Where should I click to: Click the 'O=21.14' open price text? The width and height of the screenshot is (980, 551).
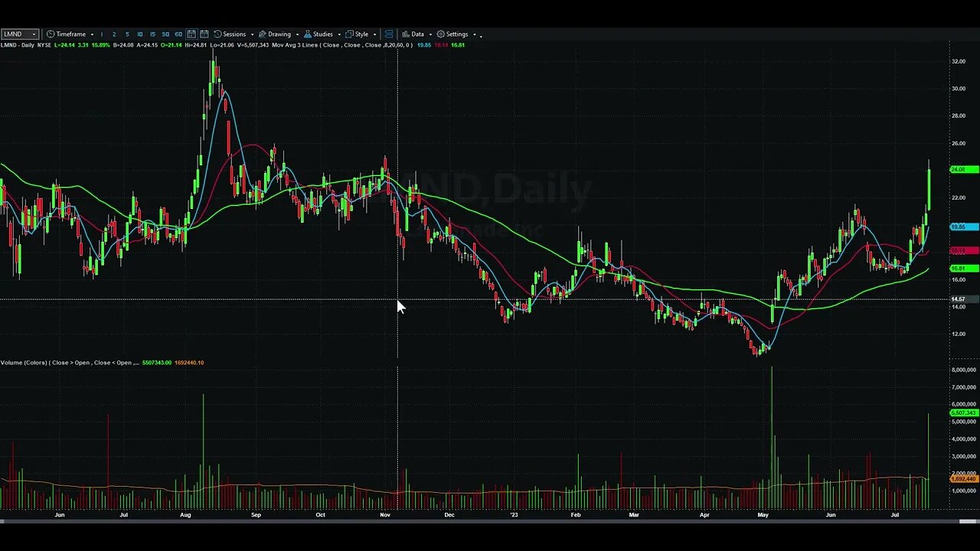coord(171,45)
